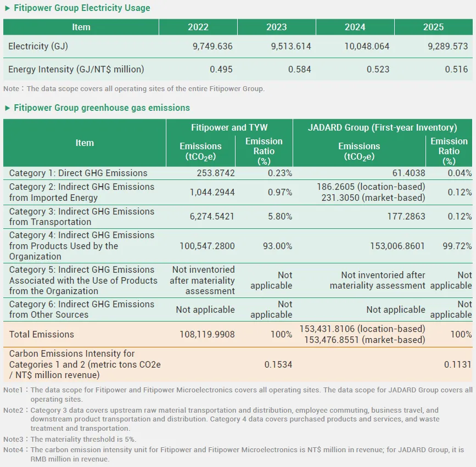Image resolution: width=476 pixels, height=467 pixels.
Task: Click the 2024 column header
Action: click(355, 27)
